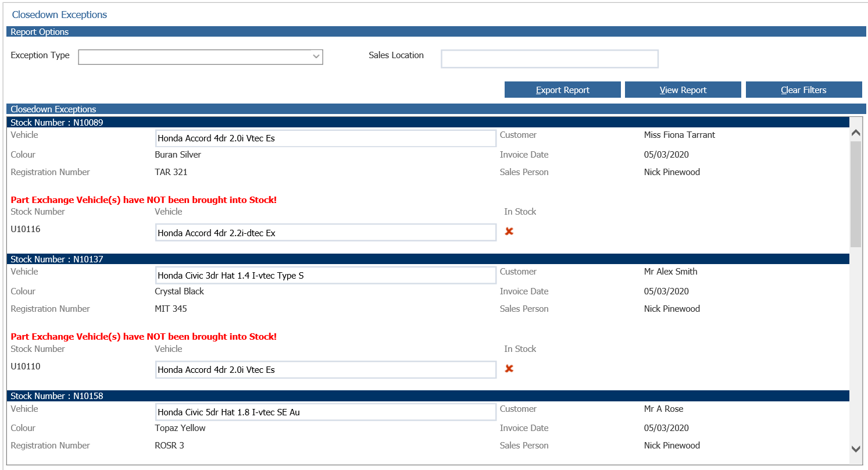868x470 pixels.
Task: Select the Stock Number N10158 header bar
Action: tap(427, 396)
